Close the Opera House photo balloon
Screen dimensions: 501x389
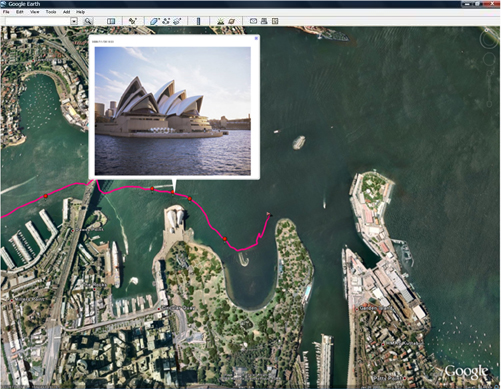256,38
